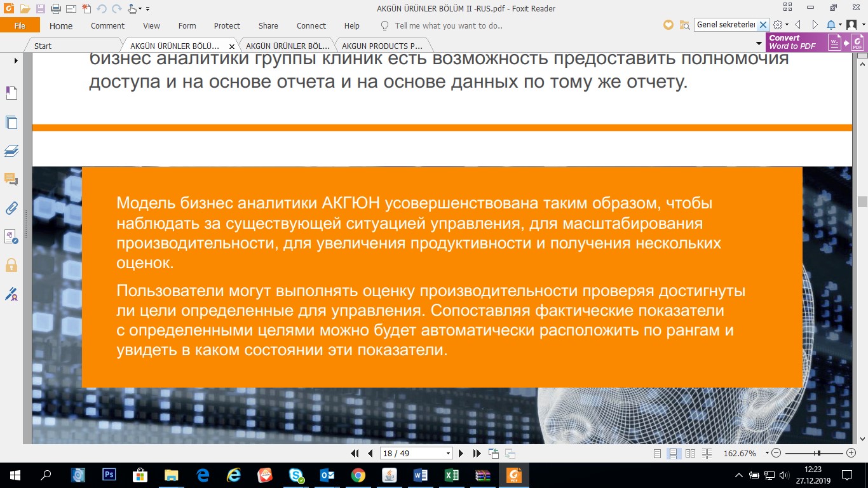
Task: Go to the next search result
Action: point(815,25)
